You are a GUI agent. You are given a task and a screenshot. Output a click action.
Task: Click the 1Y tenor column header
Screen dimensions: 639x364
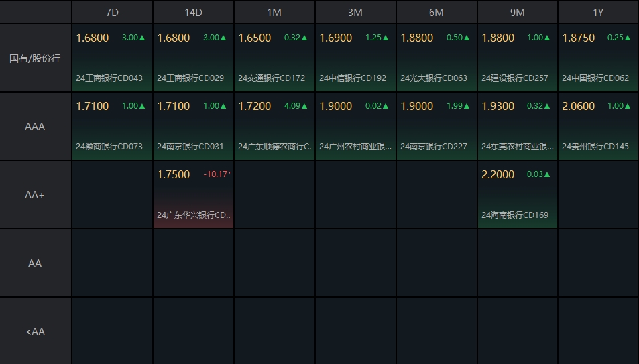[597, 13]
